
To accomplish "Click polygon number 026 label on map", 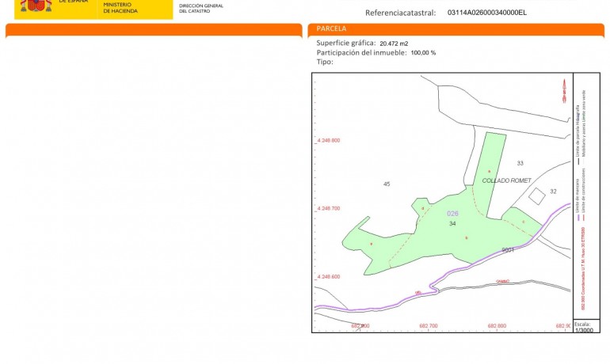I will (452, 214).
